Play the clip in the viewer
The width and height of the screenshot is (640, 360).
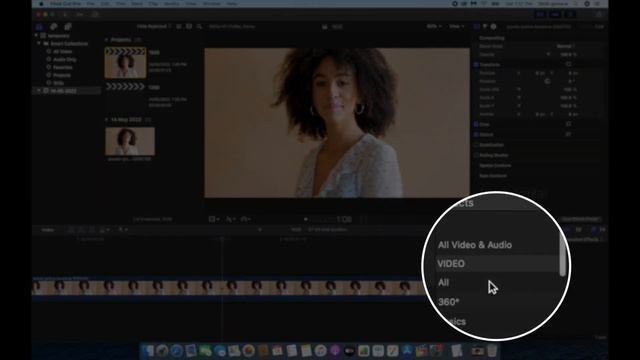[x=306, y=220]
